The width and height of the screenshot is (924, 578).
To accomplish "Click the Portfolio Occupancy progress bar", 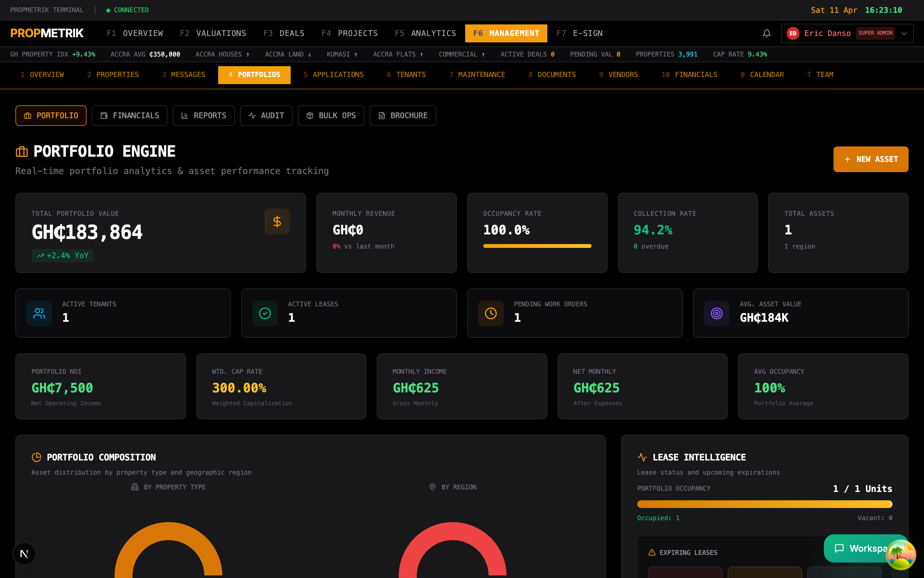I will click(765, 504).
